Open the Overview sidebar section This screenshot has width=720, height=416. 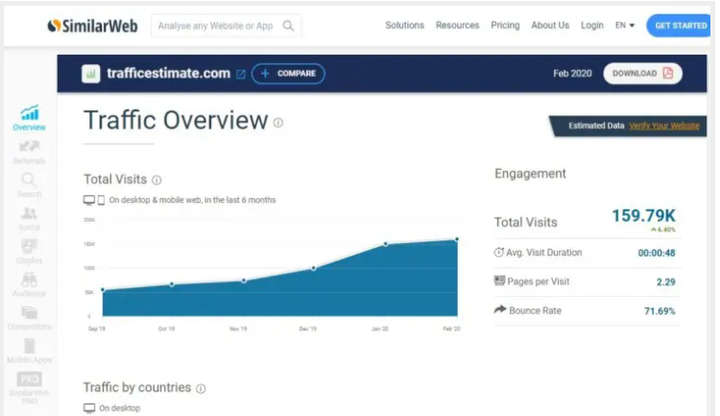[x=29, y=118]
